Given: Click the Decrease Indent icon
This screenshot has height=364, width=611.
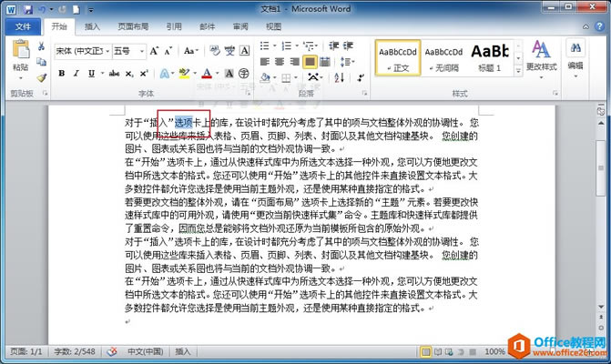Looking at the screenshot, I should (x=333, y=45).
